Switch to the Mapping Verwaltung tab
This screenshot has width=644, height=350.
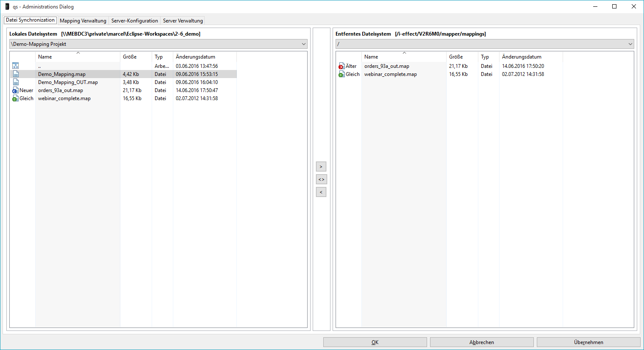pos(83,21)
